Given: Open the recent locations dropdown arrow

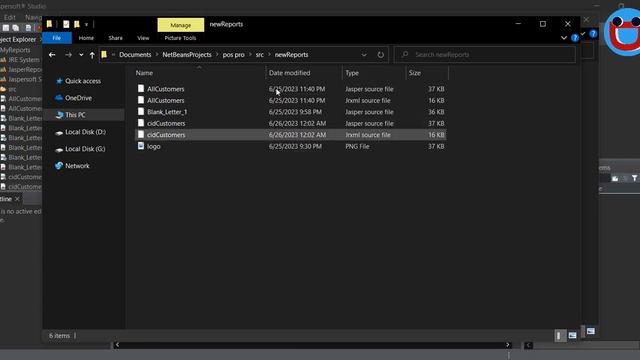Looking at the screenshot, I should pos(81,55).
